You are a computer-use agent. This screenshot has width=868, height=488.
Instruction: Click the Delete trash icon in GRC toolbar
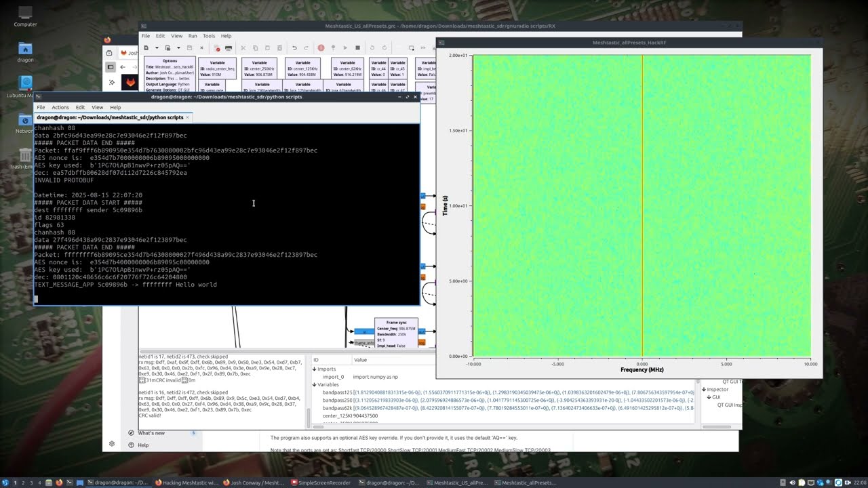[x=279, y=48]
